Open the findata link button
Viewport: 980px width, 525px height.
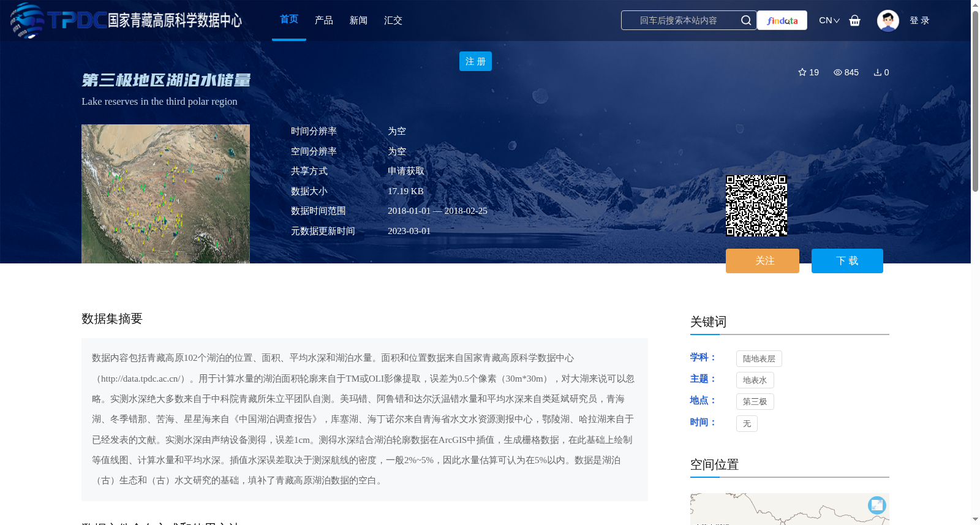[782, 20]
